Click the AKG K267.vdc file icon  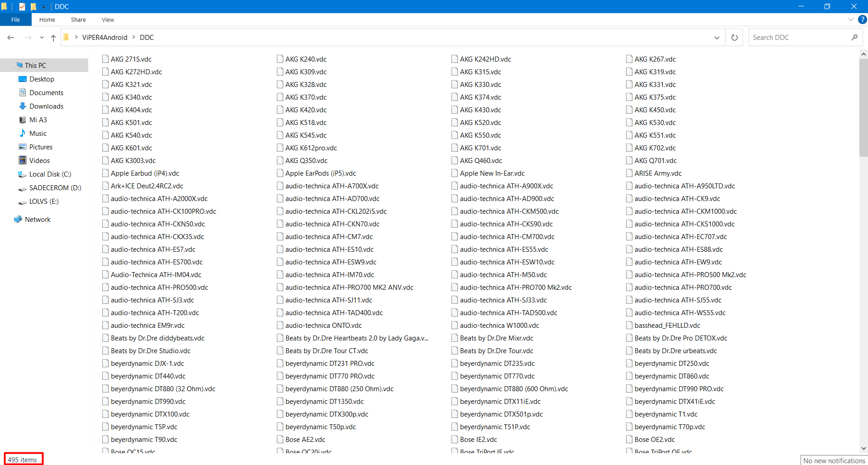tap(629, 59)
